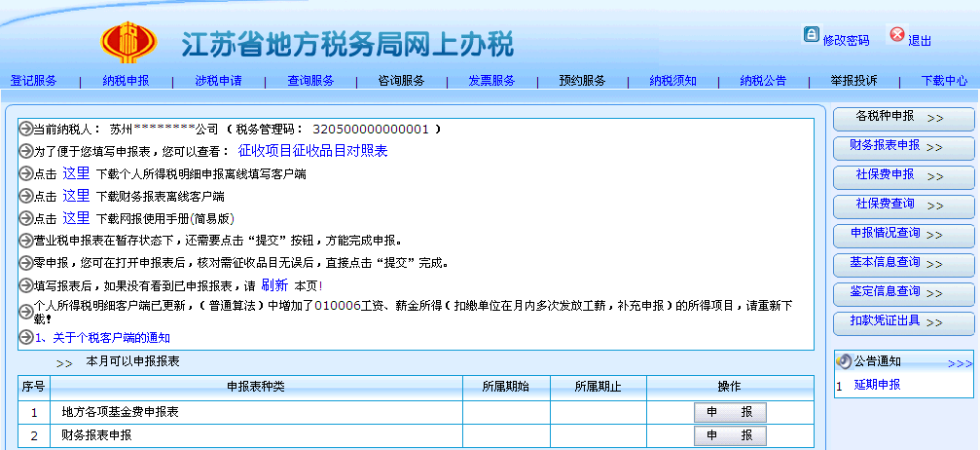
Task: Click the tax bureau emblem logo
Action: (x=128, y=42)
